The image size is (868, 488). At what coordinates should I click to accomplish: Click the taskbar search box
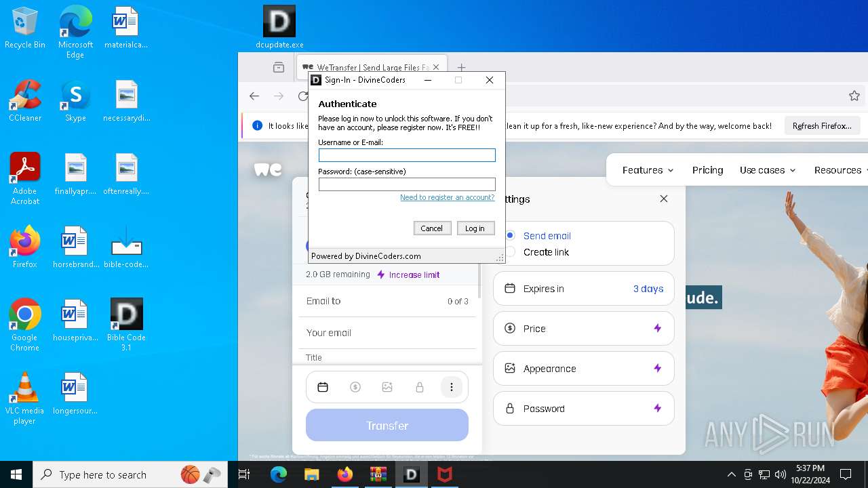130,474
